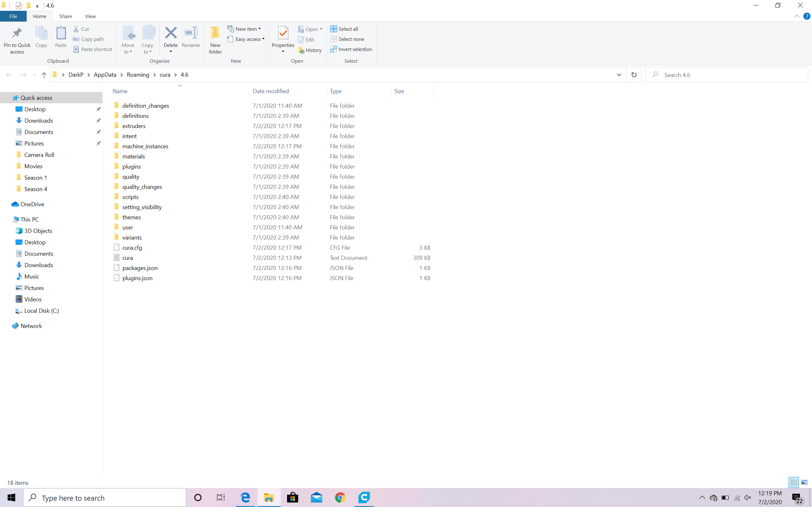Open the Easy access dropdown
The height and width of the screenshot is (507, 812).
pyautogui.click(x=263, y=39)
